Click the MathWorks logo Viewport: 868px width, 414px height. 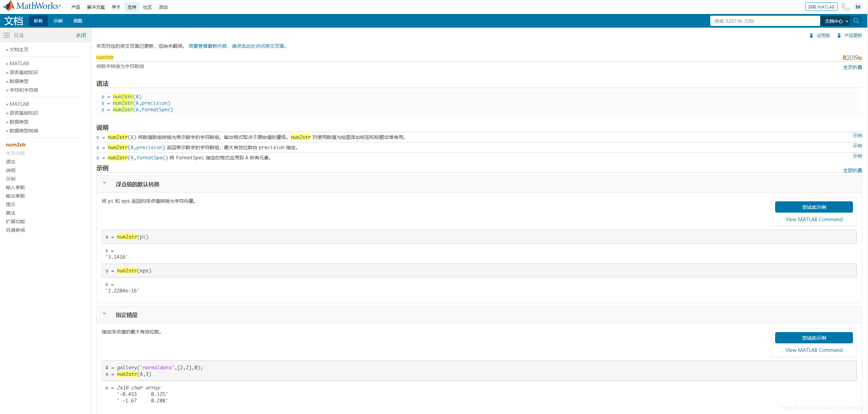32,6
